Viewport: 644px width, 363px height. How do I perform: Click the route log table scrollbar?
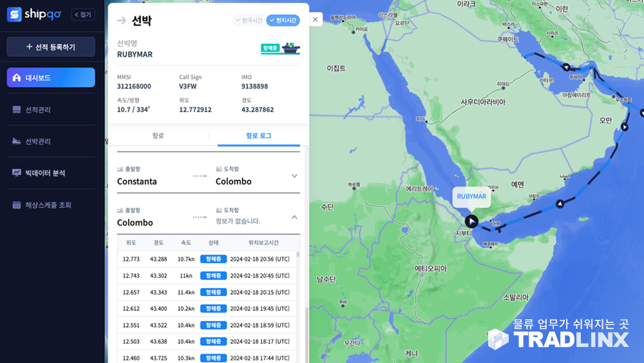(298, 255)
